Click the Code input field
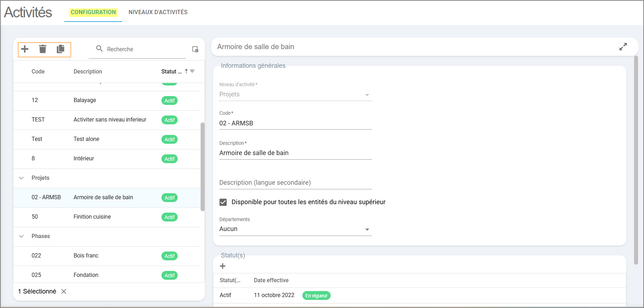This screenshot has width=644, height=308. pyautogui.click(x=295, y=123)
